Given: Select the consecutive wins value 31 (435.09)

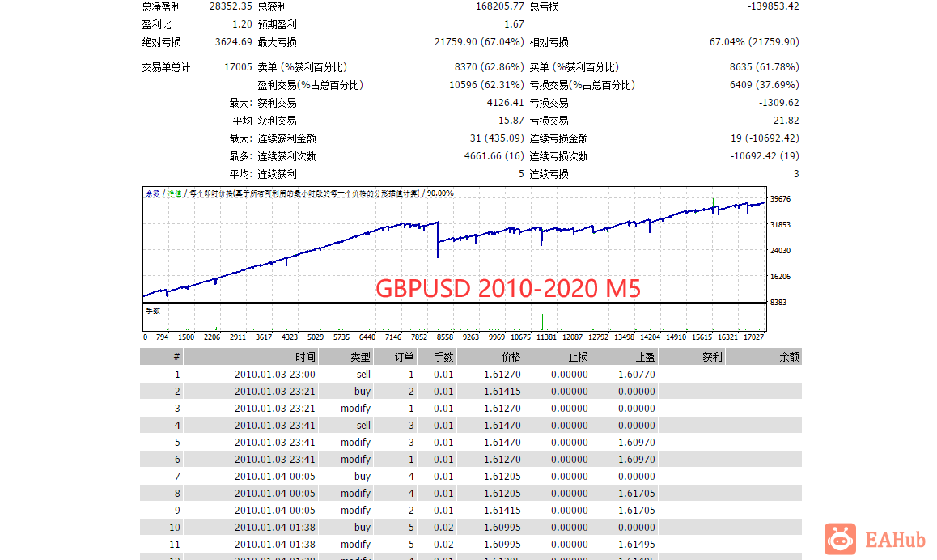Looking at the screenshot, I should 497,138.
